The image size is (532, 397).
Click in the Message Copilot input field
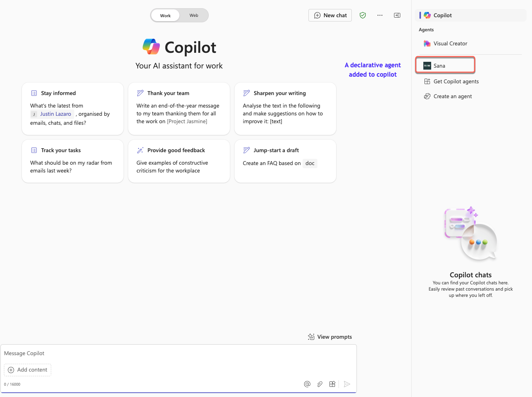179,353
